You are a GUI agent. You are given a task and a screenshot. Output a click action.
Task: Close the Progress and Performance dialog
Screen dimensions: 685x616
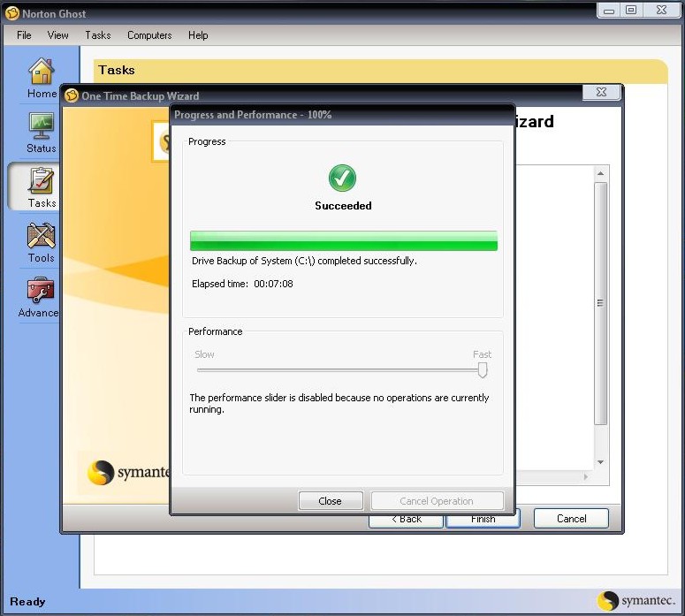click(331, 501)
